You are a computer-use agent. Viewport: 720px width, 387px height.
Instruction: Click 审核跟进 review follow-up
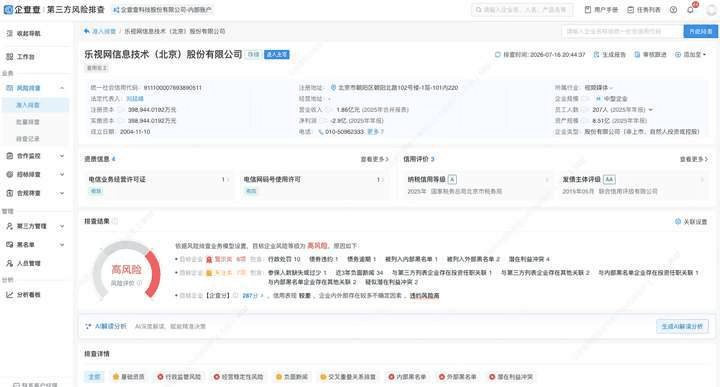tap(650, 55)
